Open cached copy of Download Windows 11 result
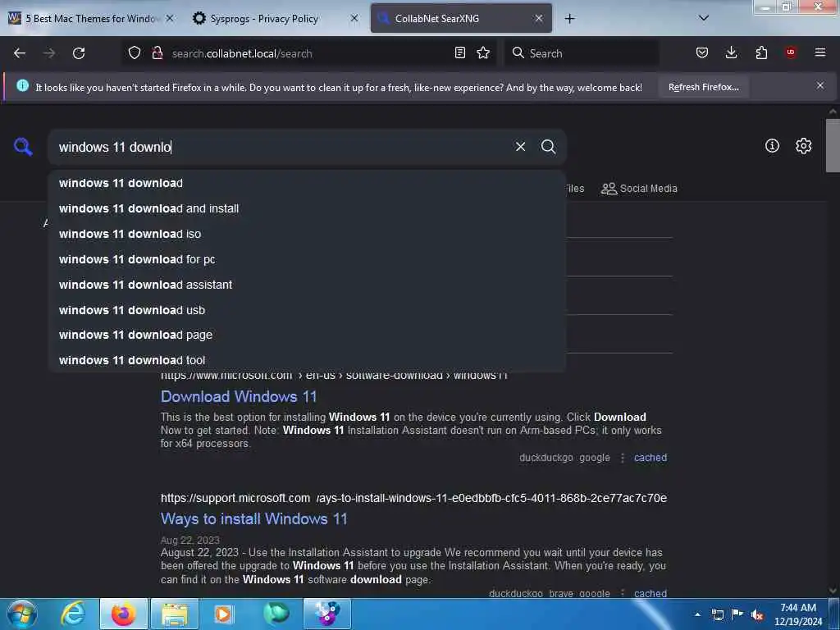 point(651,458)
